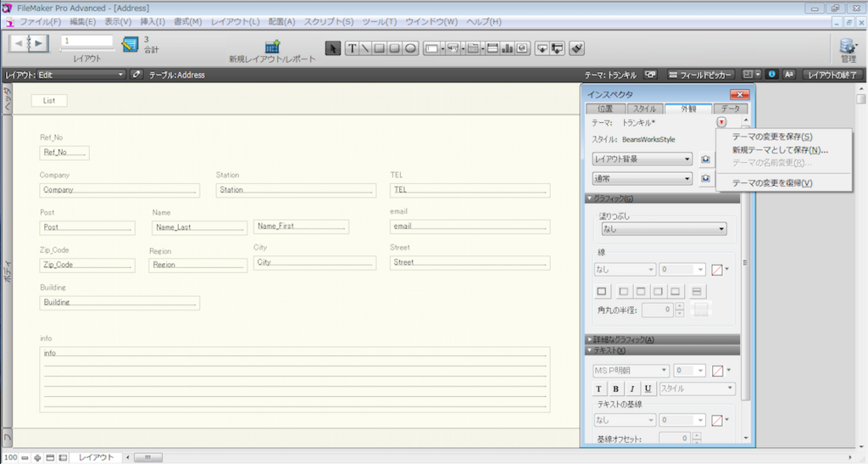The width and height of the screenshot is (868, 464).
Task: Select the Line tool
Action: [x=365, y=48]
